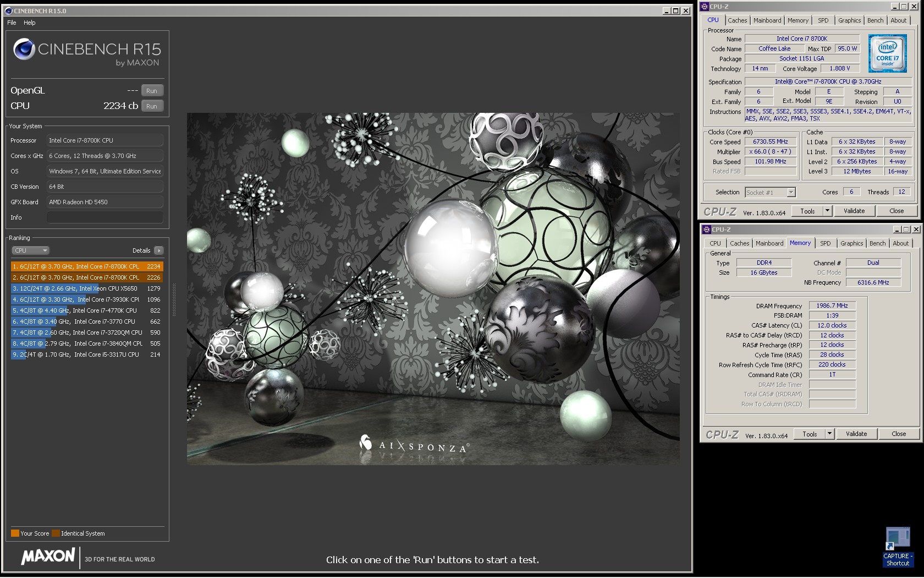Click Close button in lower CPU-Z window

coord(899,434)
